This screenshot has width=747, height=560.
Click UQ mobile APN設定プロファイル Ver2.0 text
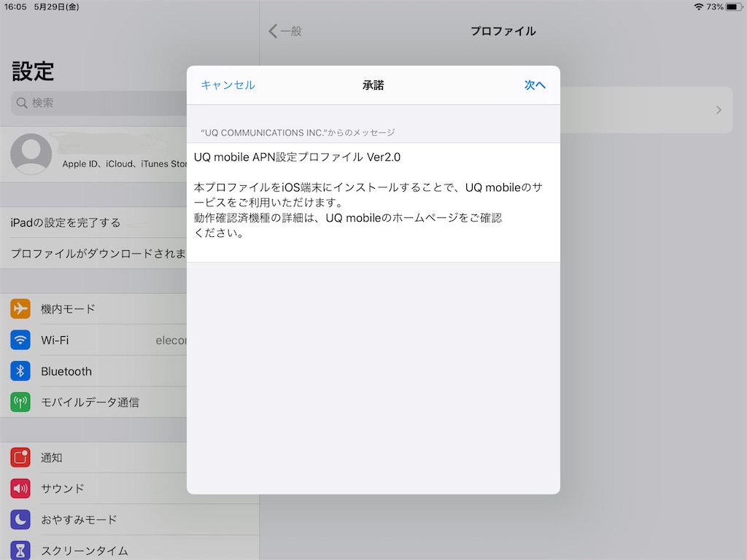point(298,157)
